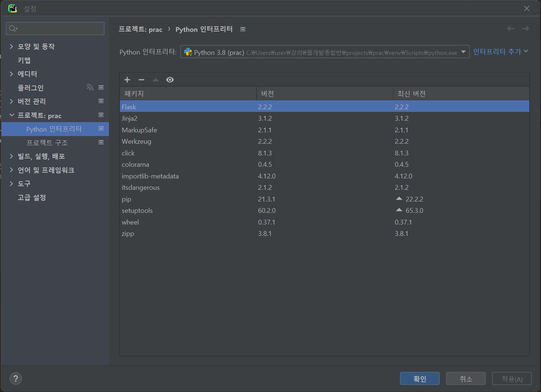Click the upgrade arrow beside setuptools 65.3.0
Viewport: 541px width, 392px height.
click(399, 210)
